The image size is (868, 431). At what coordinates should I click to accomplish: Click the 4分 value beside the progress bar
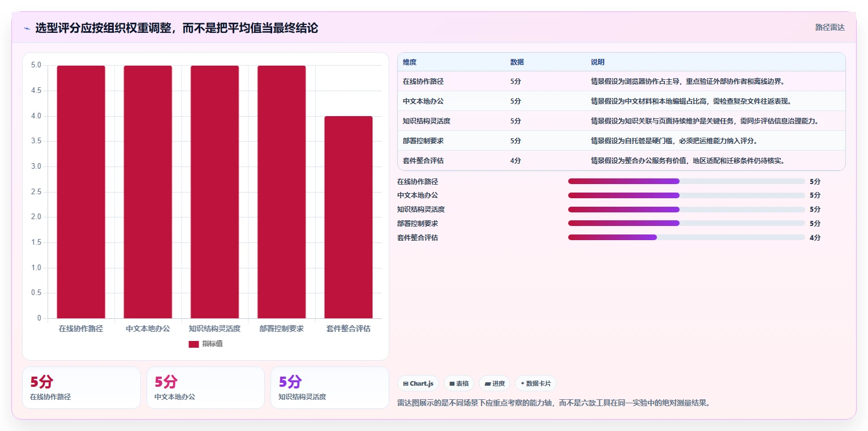[815, 238]
